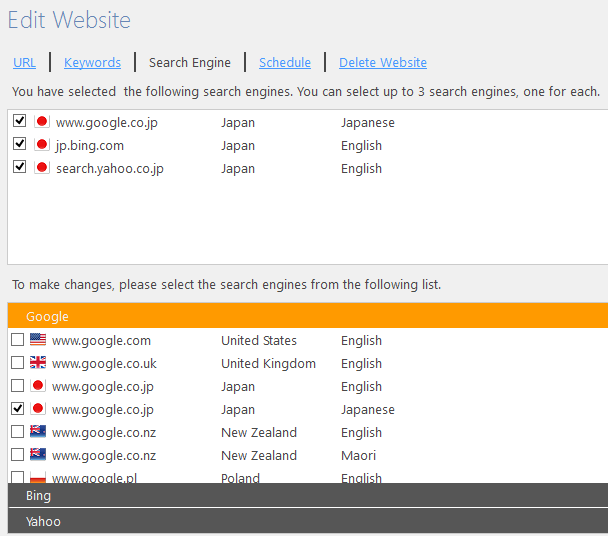The width and height of the screenshot is (608, 536).
Task: Click New Zealand flag in www.google.co.nz English row
Action: [x=38, y=431]
